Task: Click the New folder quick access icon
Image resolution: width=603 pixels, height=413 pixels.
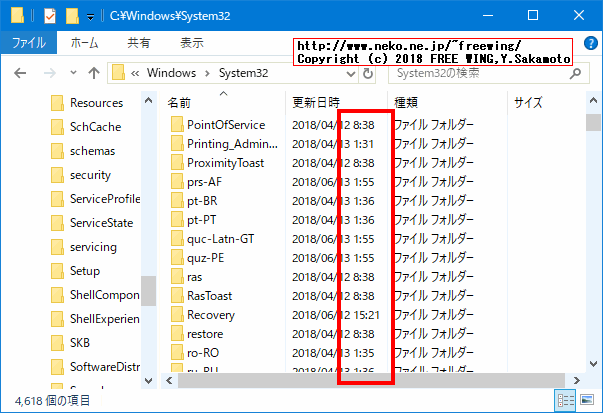Action: point(72,16)
